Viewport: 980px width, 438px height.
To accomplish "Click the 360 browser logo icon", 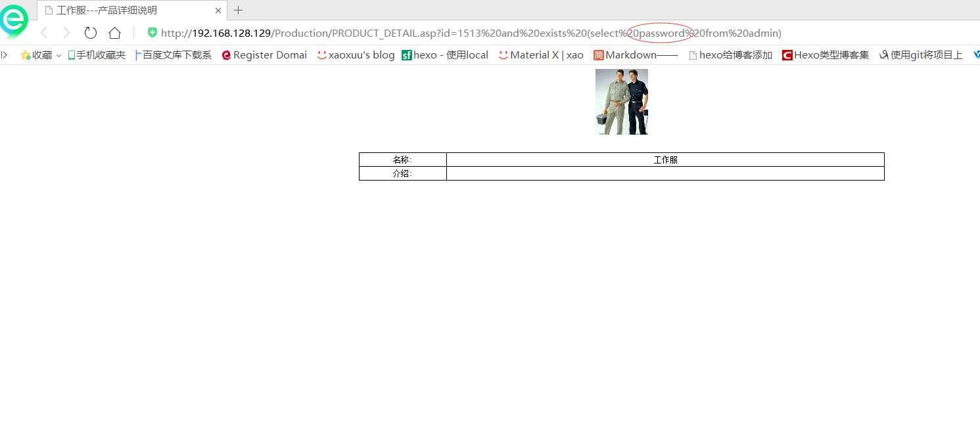I will coord(13,20).
